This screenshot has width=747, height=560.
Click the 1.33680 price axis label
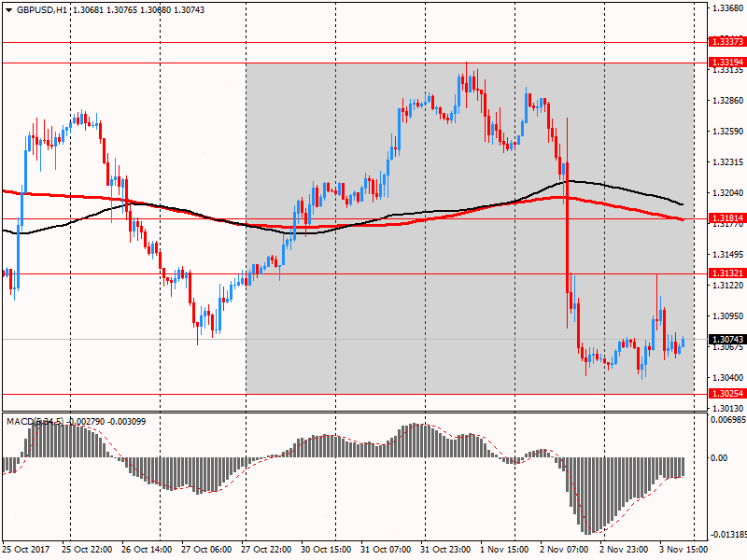tap(728, 8)
